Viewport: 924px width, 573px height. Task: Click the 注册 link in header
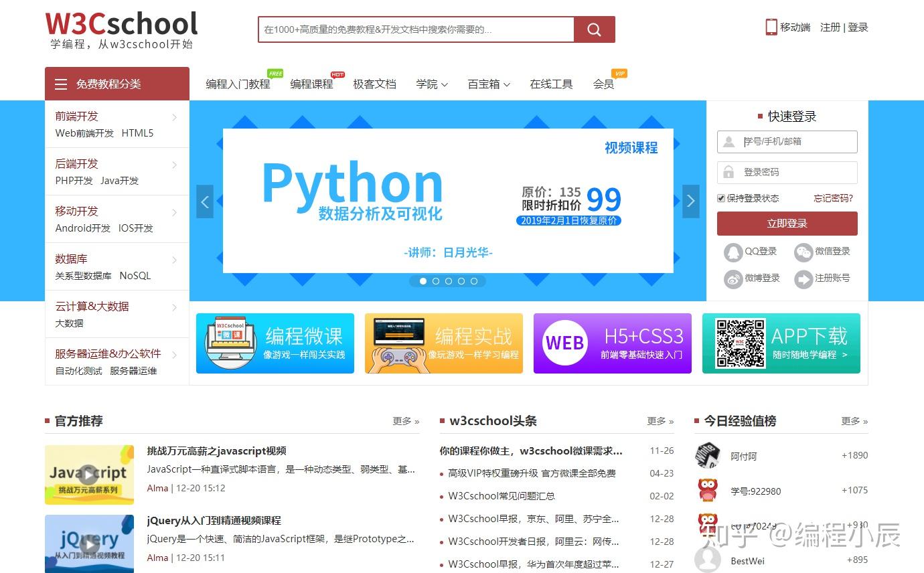pyautogui.click(x=830, y=27)
